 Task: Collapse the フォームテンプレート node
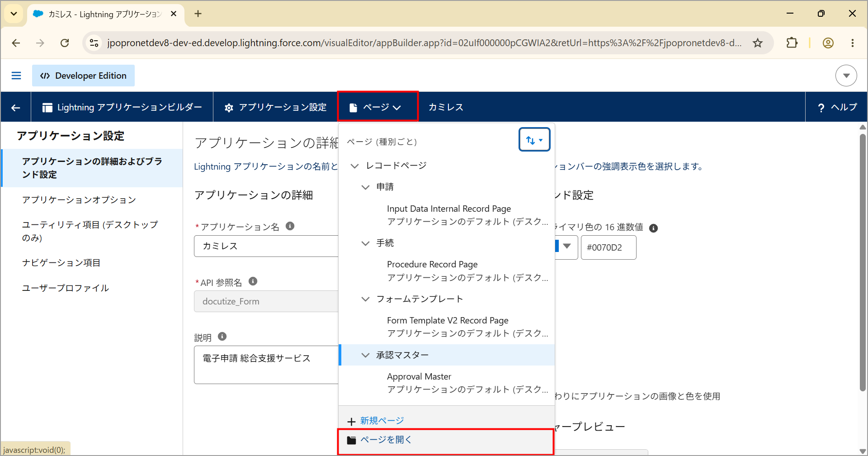pyautogui.click(x=365, y=299)
